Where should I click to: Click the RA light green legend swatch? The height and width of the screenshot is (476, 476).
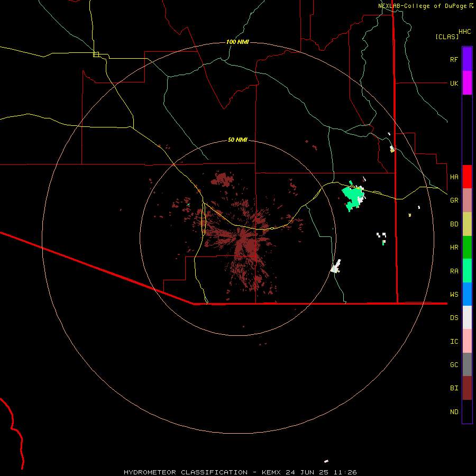pos(467,271)
